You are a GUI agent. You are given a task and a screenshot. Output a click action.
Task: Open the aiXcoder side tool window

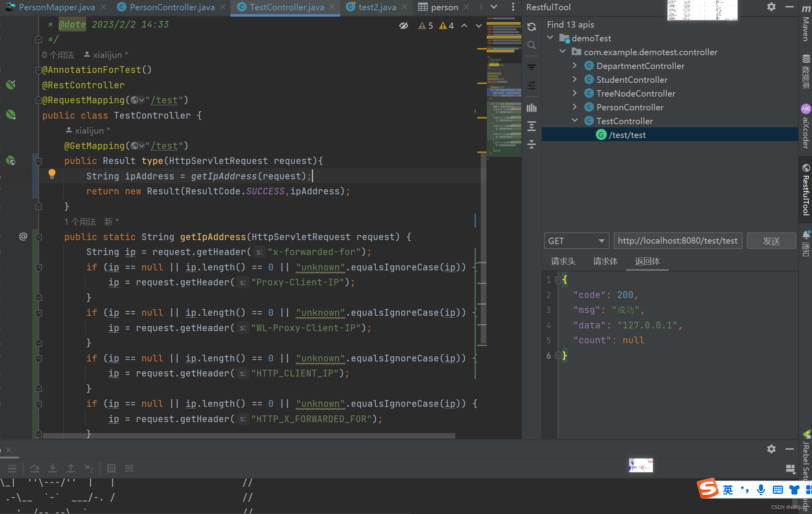(x=806, y=126)
